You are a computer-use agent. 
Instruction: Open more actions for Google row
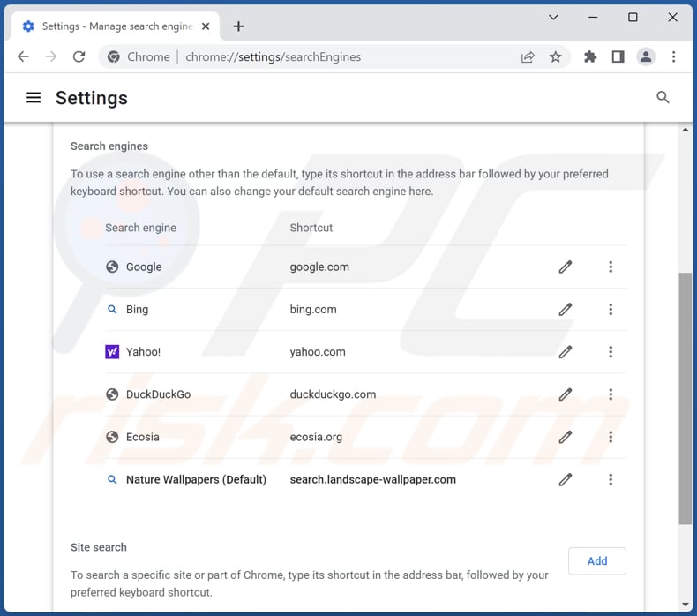[x=611, y=267]
